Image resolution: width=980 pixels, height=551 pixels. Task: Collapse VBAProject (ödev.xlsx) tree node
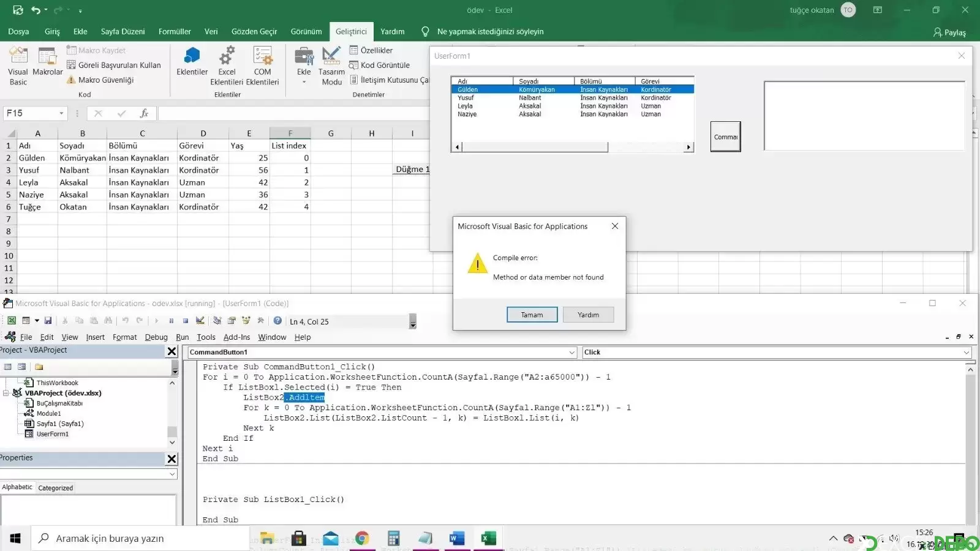coord(6,393)
